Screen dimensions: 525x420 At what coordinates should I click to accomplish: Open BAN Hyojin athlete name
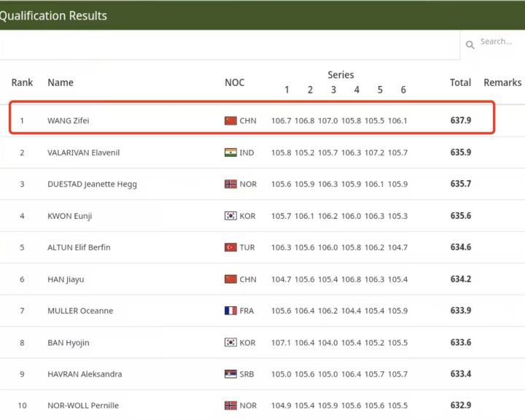click(67, 343)
